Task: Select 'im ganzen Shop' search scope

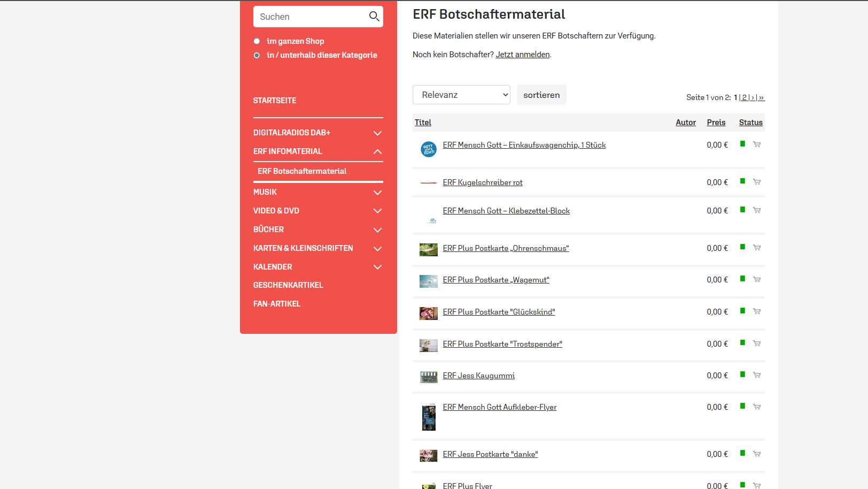Action: [x=257, y=41]
